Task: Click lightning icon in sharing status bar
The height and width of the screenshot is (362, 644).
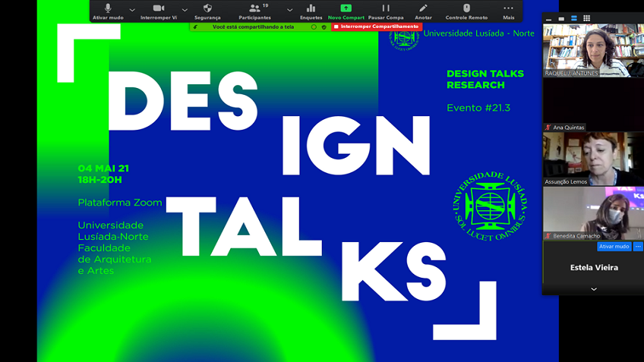Action: pyautogui.click(x=195, y=27)
